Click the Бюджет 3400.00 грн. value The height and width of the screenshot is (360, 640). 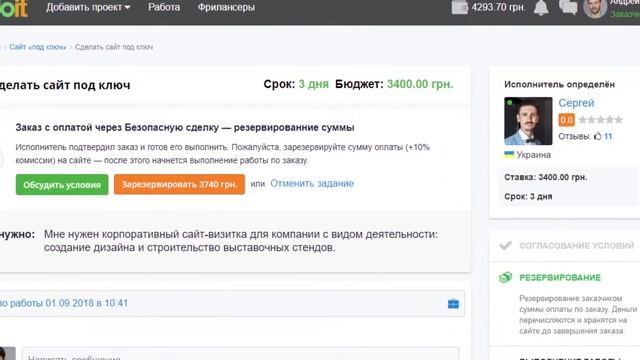coord(420,84)
